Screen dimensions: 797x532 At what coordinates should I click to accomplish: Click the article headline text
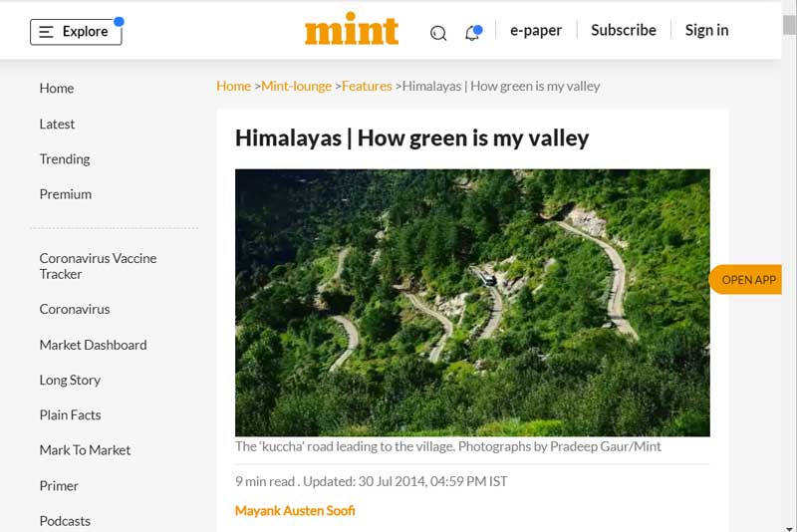click(411, 138)
